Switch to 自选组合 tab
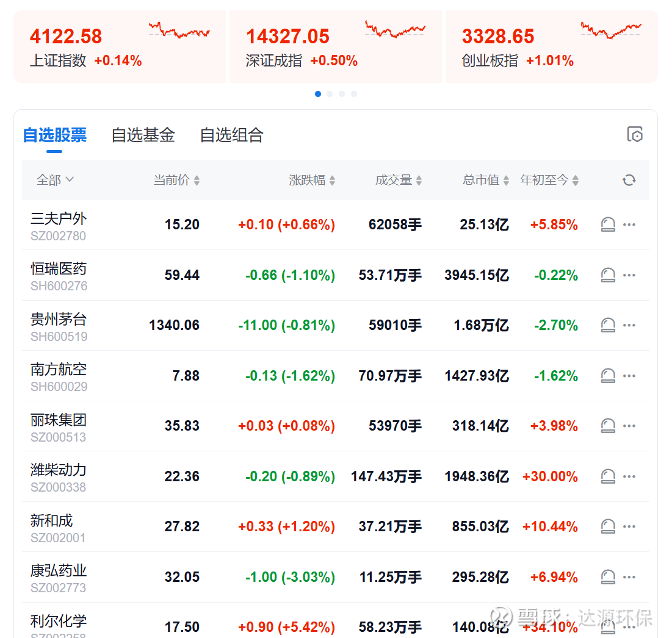 [231, 135]
